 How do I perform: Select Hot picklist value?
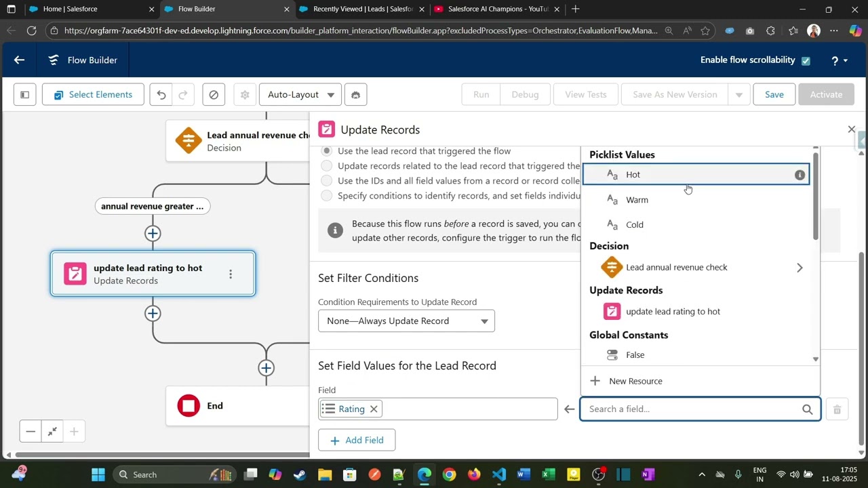(696, 175)
